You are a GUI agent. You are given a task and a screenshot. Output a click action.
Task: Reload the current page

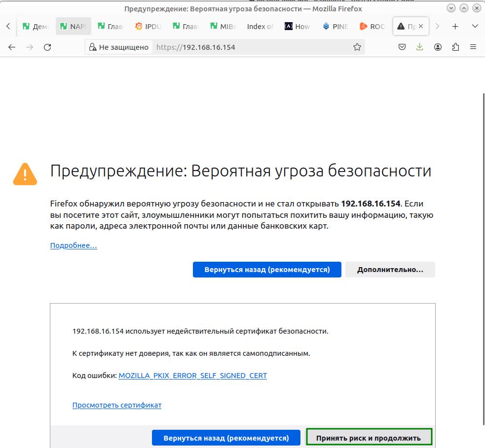tap(47, 47)
